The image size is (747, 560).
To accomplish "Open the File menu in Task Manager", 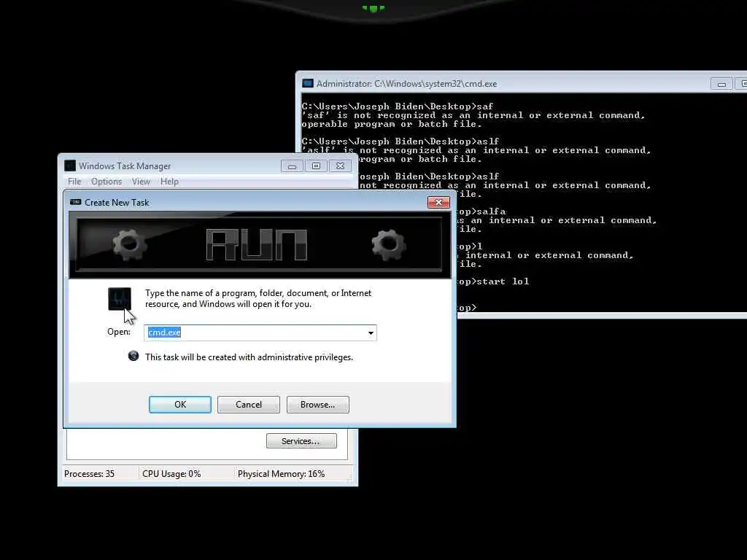I will click(x=74, y=182).
